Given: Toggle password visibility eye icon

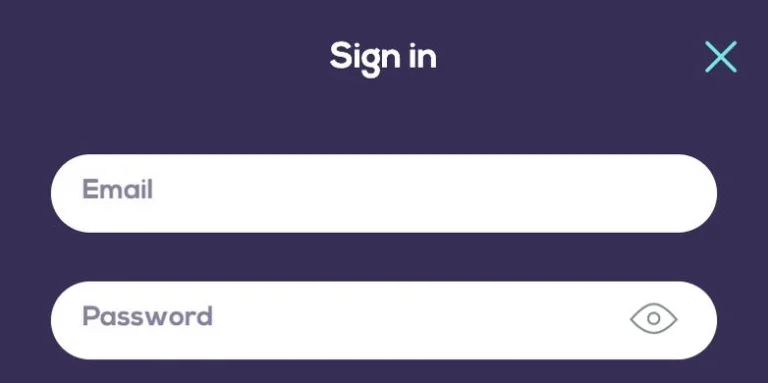Looking at the screenshot, I should click(653, 318).
